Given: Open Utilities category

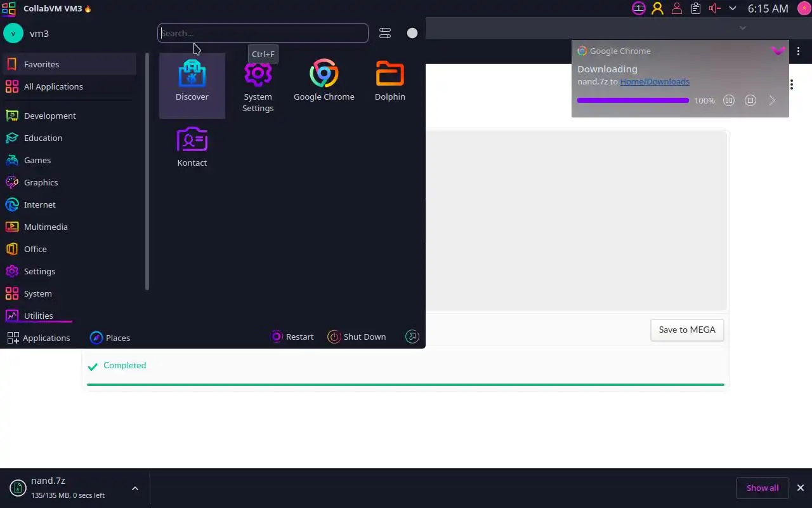Looking at the screenshot, I should (x=69, y=316).
